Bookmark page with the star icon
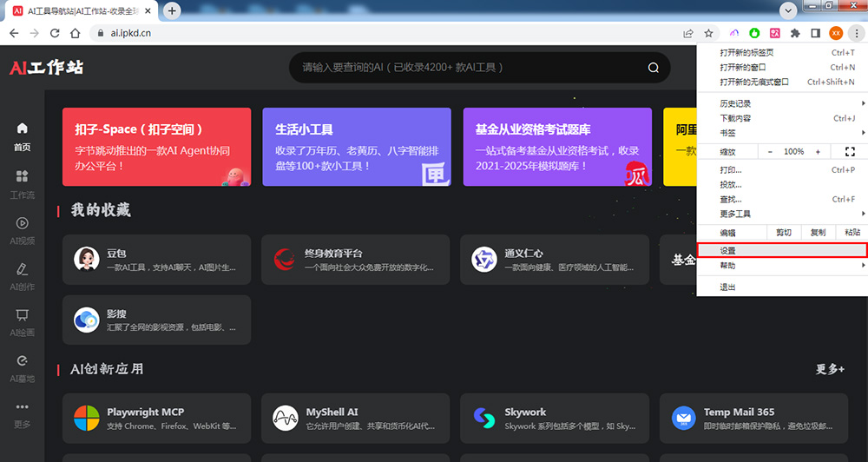 click(x=708, y=33)
